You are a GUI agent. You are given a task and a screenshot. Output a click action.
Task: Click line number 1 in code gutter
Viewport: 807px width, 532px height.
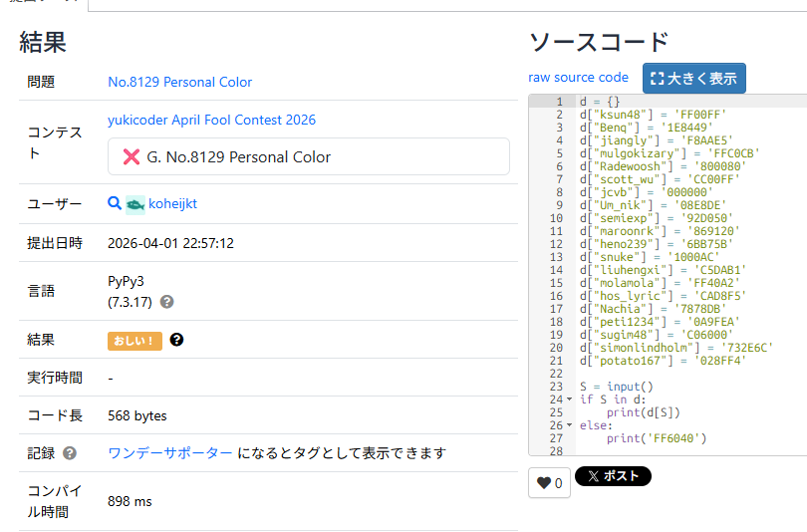click(559, 102)
